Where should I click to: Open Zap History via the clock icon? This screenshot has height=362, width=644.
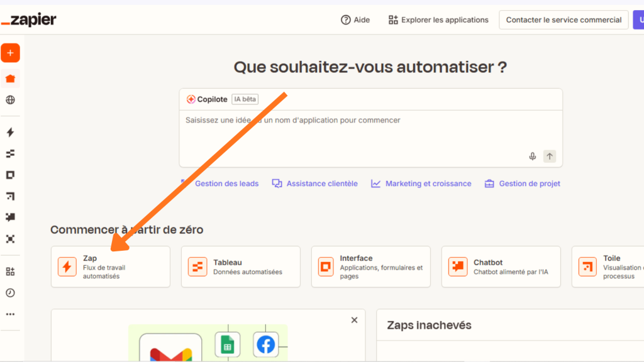[x=10, y=293]
